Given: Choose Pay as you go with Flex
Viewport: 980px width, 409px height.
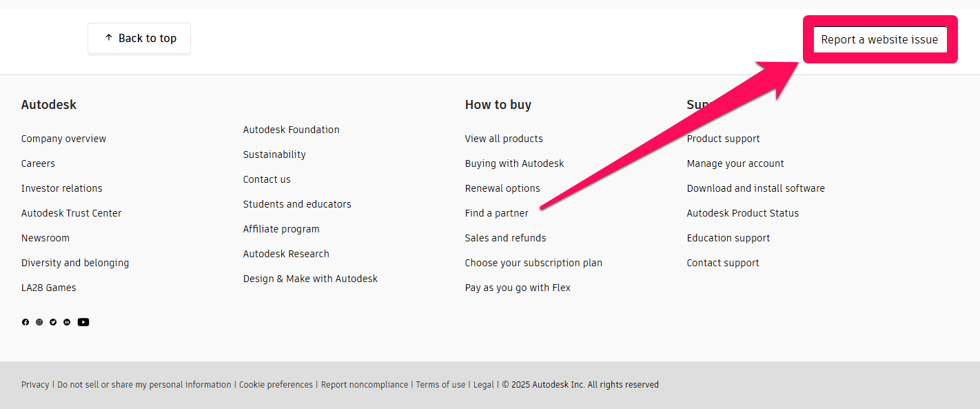Looking at the screenshot, I should (518, 288).
